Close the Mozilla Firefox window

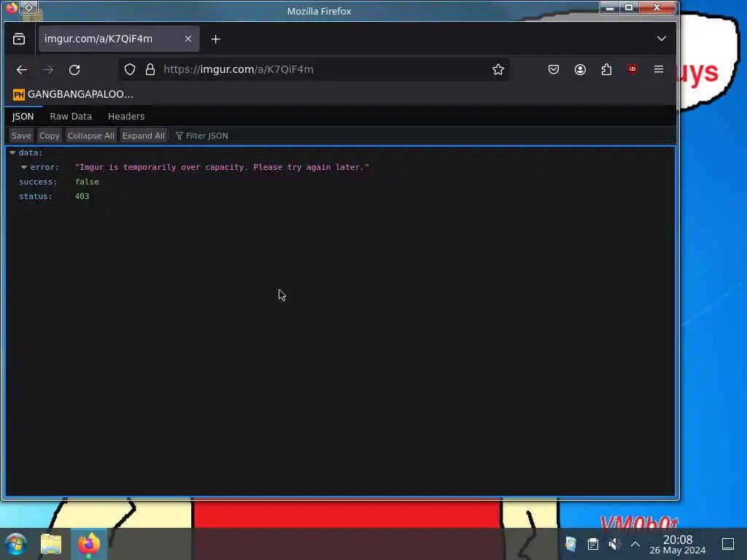[657, 7]
